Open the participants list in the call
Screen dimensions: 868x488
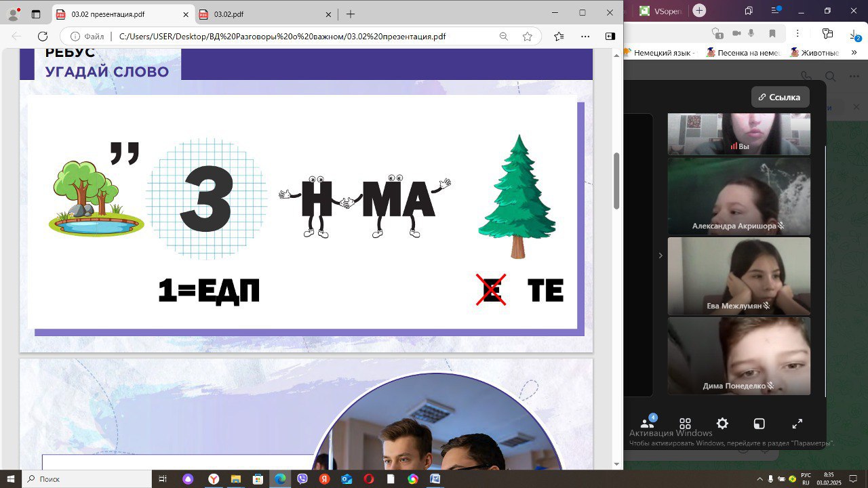coord(648,423)
